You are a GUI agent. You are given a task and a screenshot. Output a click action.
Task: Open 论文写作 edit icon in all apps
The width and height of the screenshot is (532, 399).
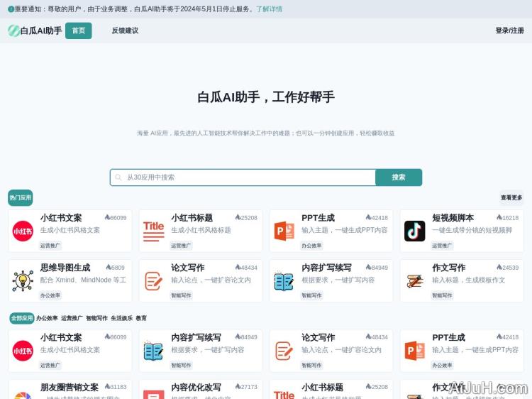click(284, 351)
